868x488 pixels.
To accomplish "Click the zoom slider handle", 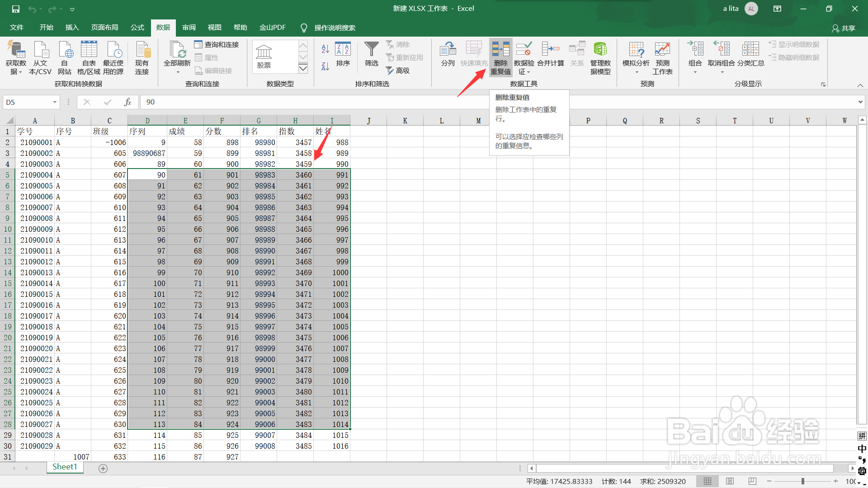I will (803, 481).
